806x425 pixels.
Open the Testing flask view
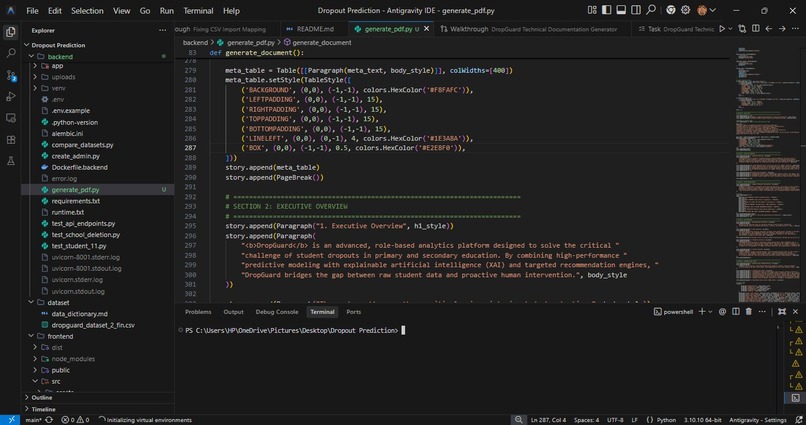(x=10, y=161)
